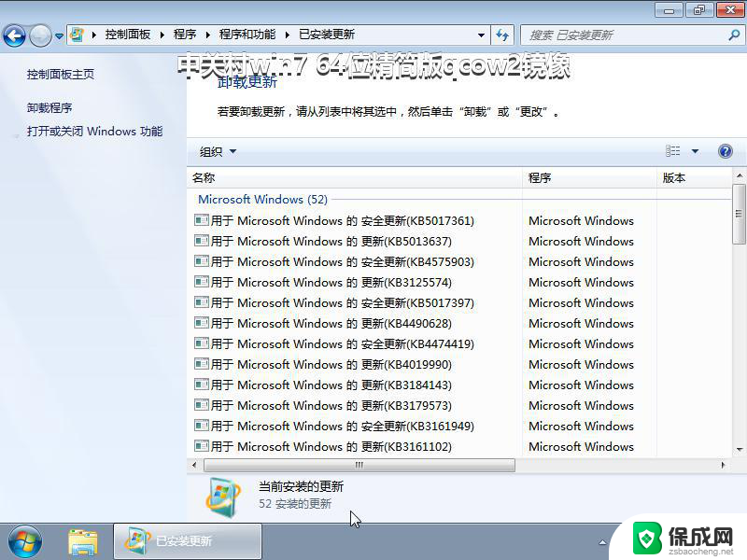Open the address bar history dropdown
The width and height of the screenshot is (747, 560).
pyautogui.click(x=481, y=35)
